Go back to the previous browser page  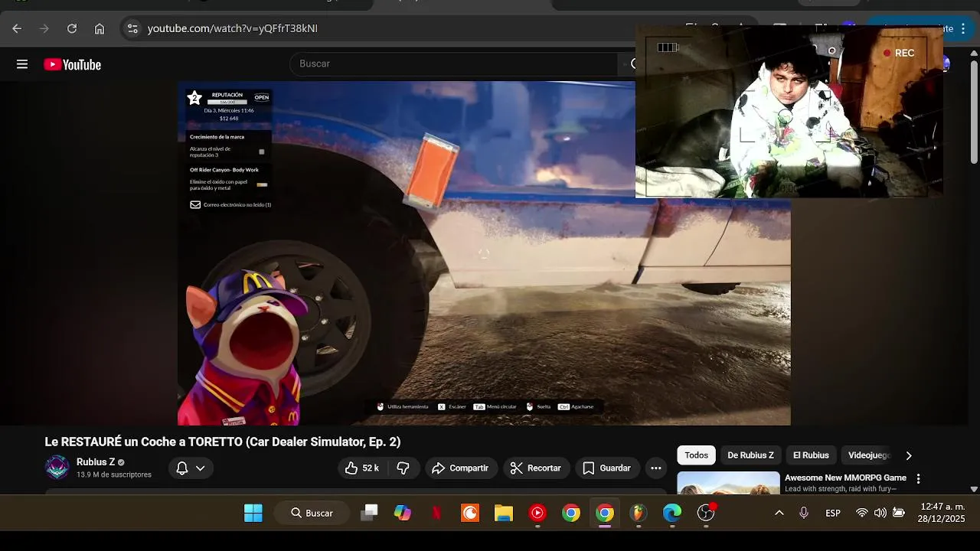[17, 28]
